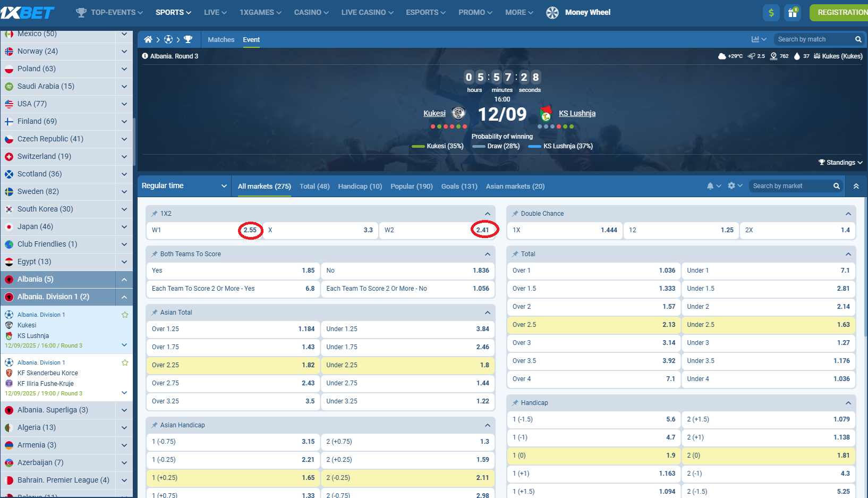Viewport: 868px width, 498px height.
Task: Select Double Chance 1X odds 1.444
Action: click(x=565, y=230)
